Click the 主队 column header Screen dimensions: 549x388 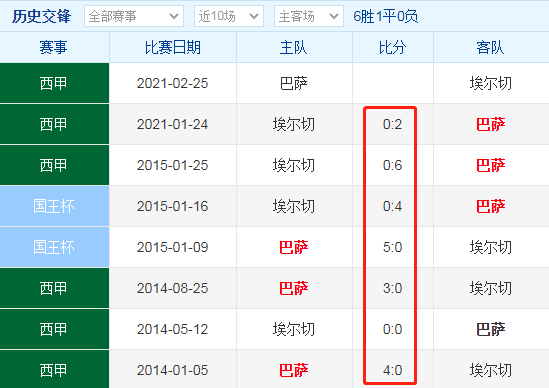[x=293, y=47]
